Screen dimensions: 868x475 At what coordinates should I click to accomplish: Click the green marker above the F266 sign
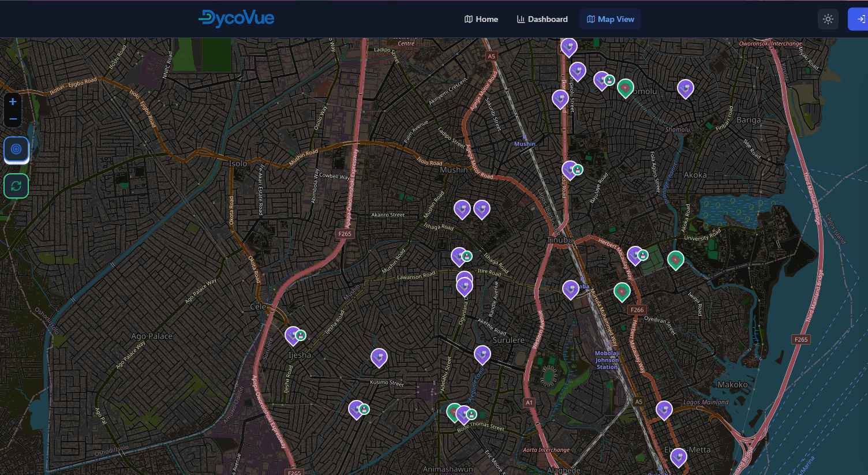[622, 292]
